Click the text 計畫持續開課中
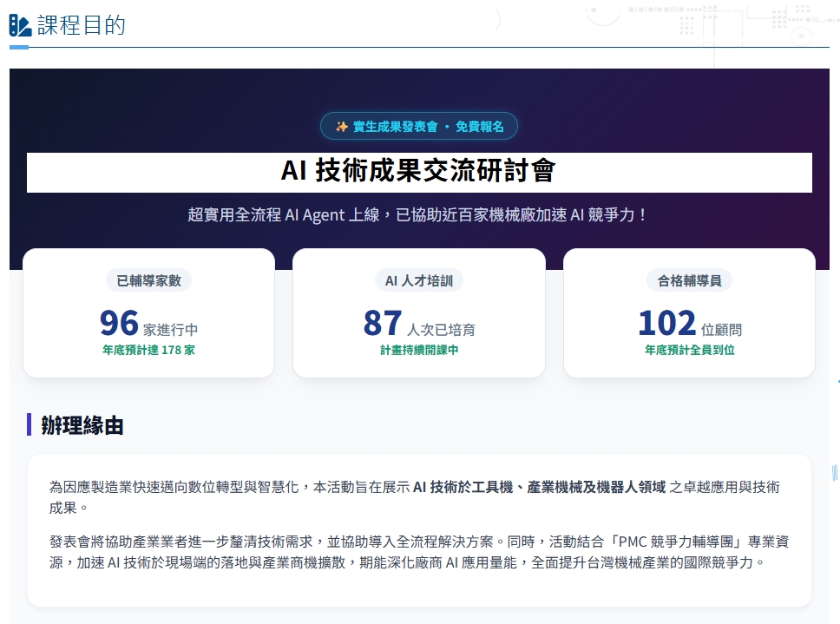The image size is (840, 624). click(419, 351)
